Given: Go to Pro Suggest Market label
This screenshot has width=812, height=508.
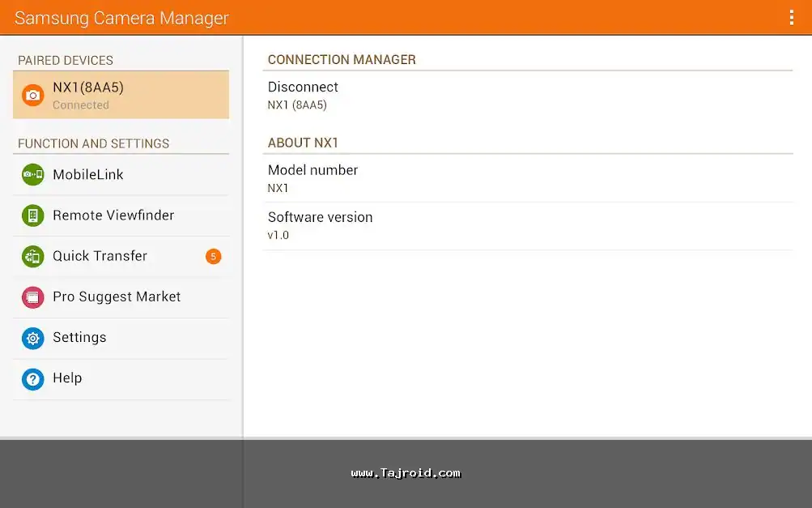Looking at the screenshot, I should [x=117, y=297].
